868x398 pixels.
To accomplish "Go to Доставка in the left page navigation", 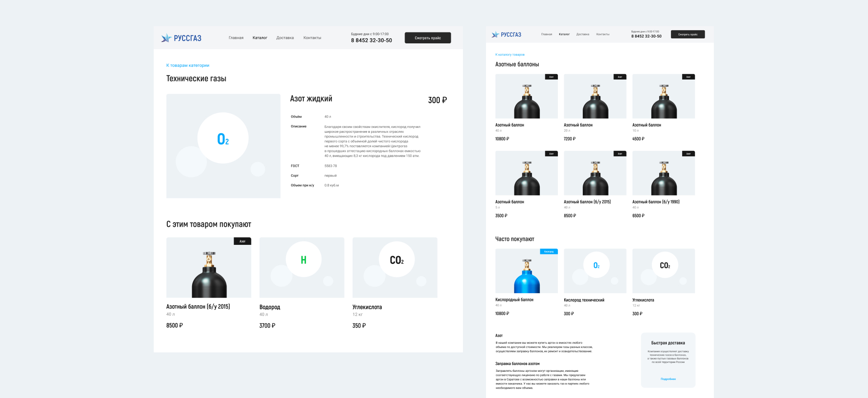I will [x=285, y=38].
